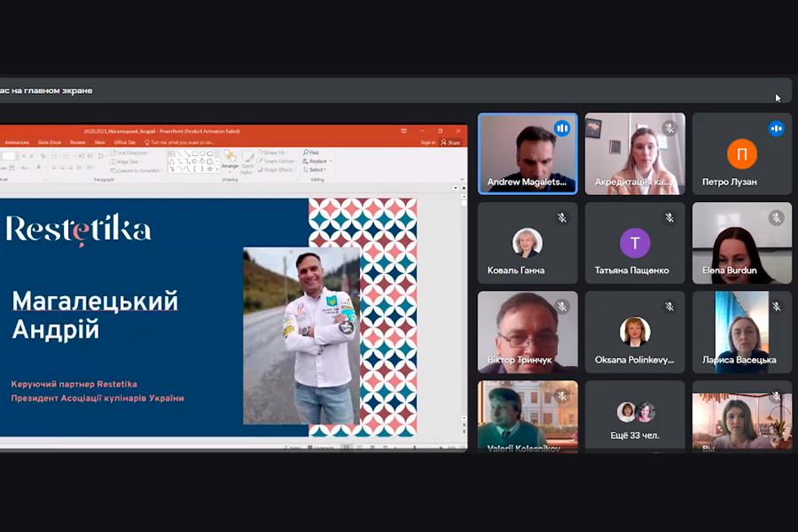Click Convert to SmartArt
This screenshot has width=798, height=532.
pyautogui.click(x=136, y=170)
